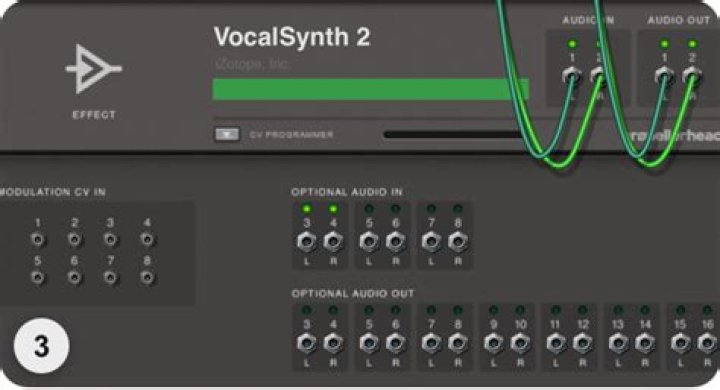Click the VocalSynth 2 device name
The image size is (720, 390).
click(292, 36)
